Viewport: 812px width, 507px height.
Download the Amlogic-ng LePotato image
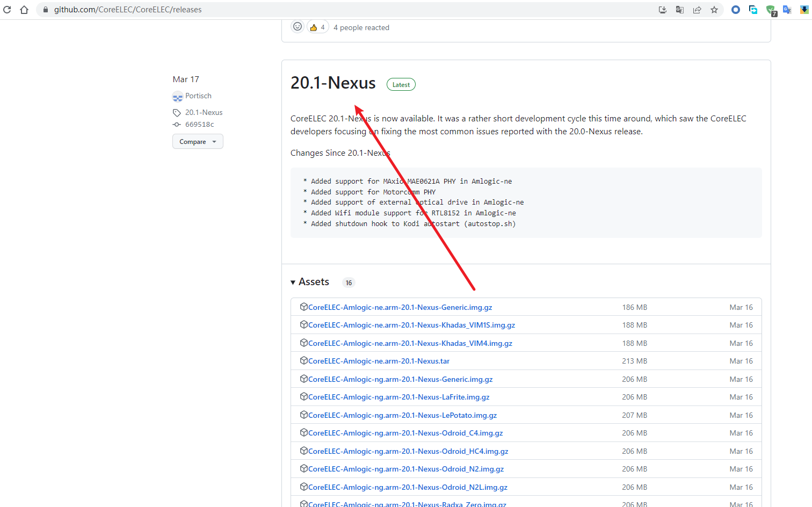402,416
